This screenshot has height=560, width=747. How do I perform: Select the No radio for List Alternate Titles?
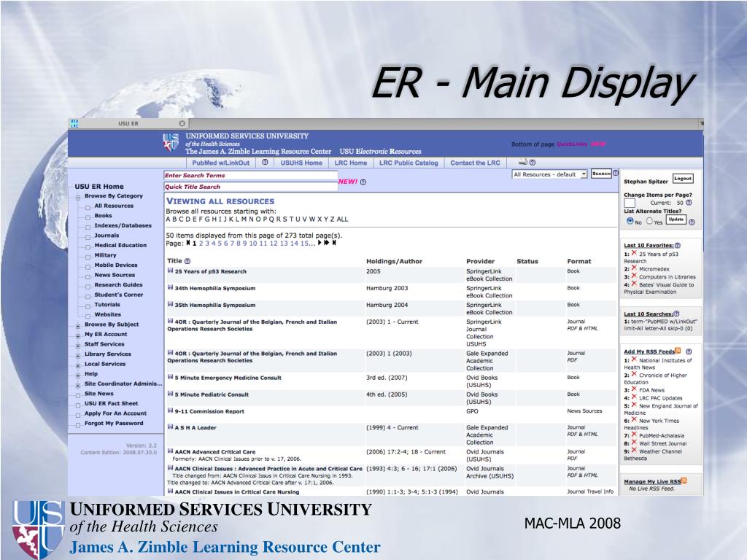pyautogui.click(x=630, y=221)
